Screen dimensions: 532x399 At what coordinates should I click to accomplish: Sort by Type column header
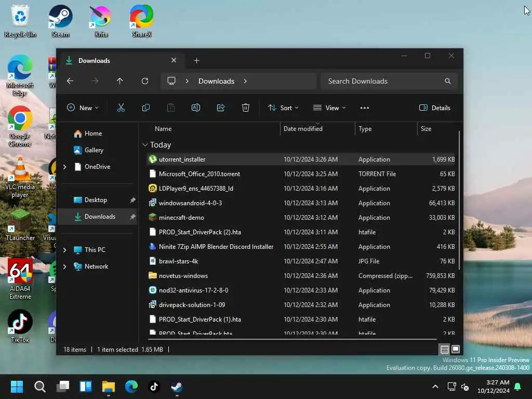pyautogui.click(x=386, y=129)
